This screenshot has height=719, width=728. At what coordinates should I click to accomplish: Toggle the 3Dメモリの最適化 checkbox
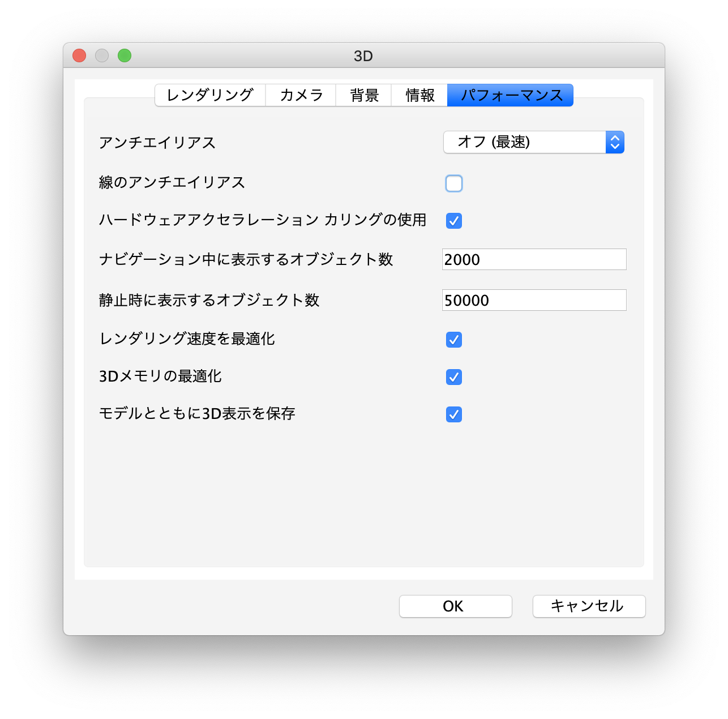click(x=454, y=377)
